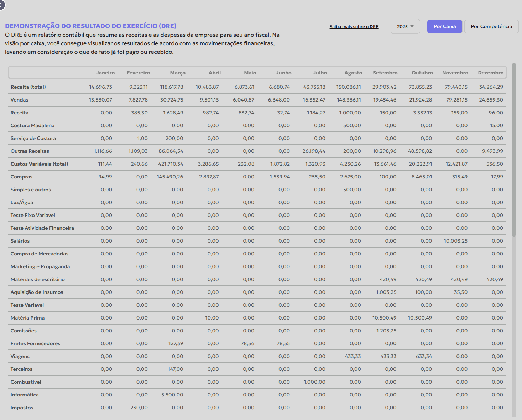The height and width of the screenshot is (420, 522).
Task: Click the Salários row label
Action: click(x=20, y=241)
